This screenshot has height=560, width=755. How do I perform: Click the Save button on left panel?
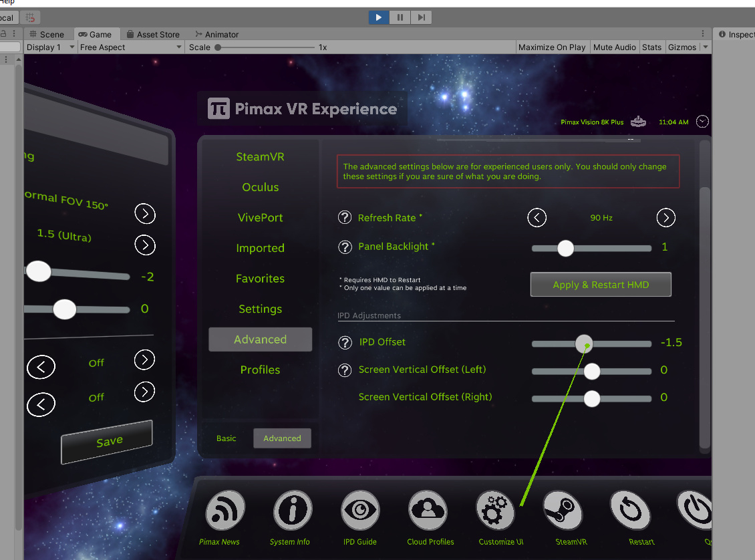point(107,442)
